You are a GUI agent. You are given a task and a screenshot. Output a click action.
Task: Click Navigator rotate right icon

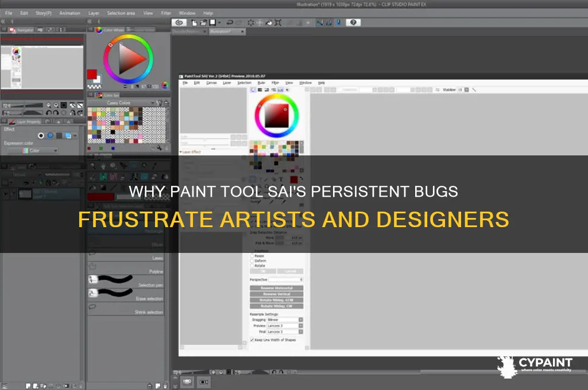tap(56, 112)
